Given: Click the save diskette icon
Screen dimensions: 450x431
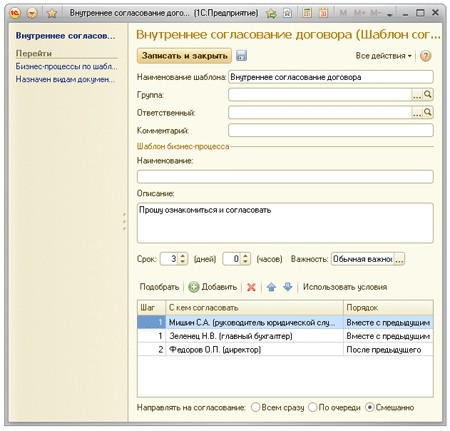Looking at the screenshot, I should (241, 56).
